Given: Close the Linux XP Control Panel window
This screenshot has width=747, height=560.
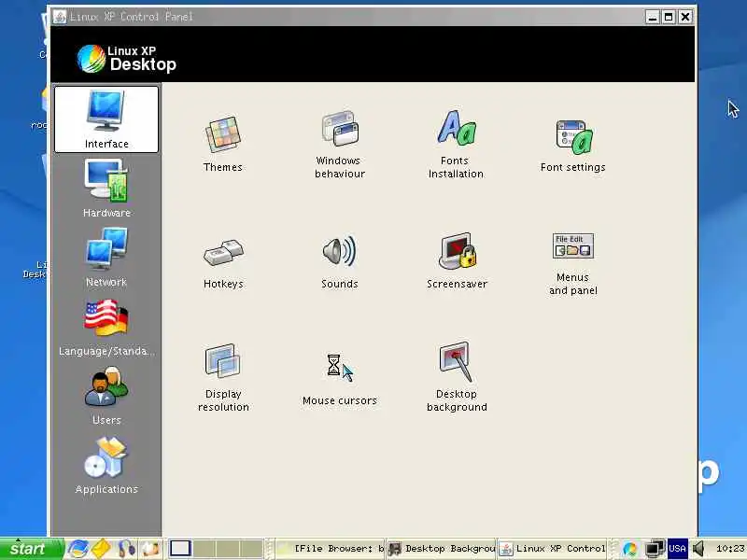Looking at the screenshot, I should (685, 17).
